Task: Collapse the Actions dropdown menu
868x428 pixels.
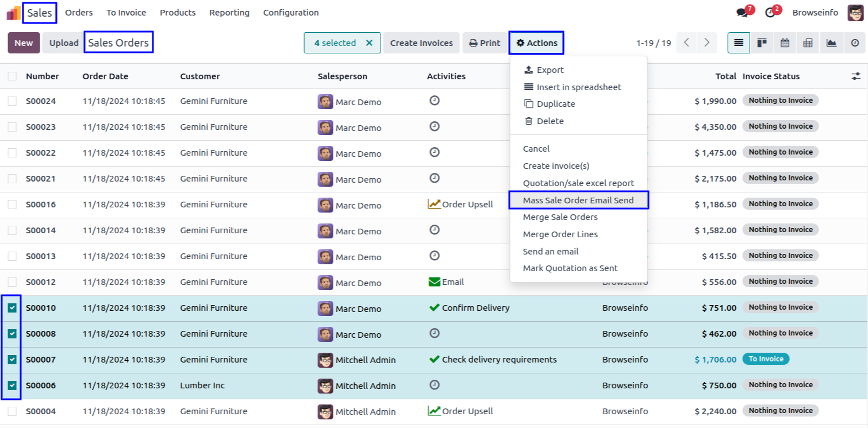Action: click(536, 43)
